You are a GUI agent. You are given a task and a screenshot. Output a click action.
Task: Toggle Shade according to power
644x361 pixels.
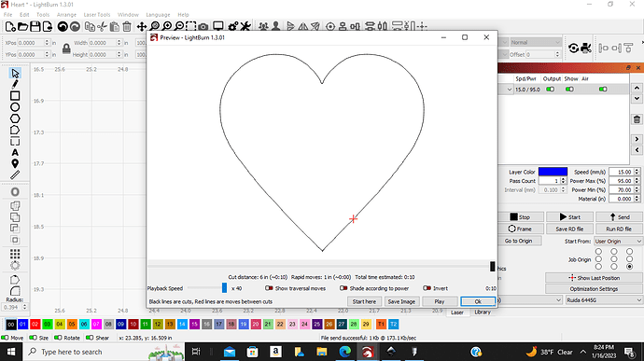tap(374, 288)
